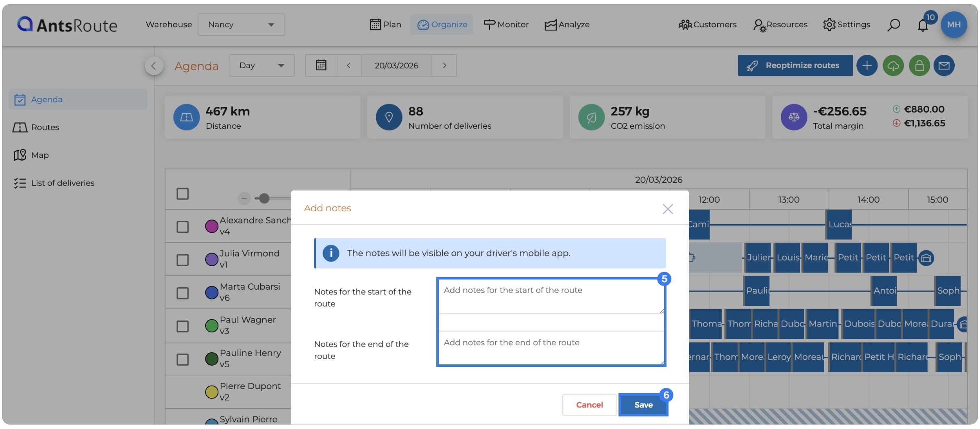Click the Marie delivery block
Viewport: 980px width, 429px height.
click(x=815, y=258)
